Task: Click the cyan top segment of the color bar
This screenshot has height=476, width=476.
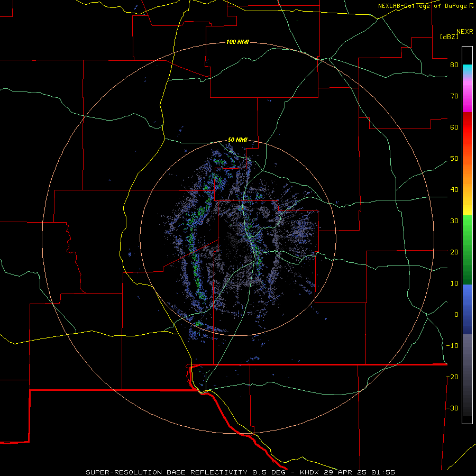Action: (x=467, y=69)
